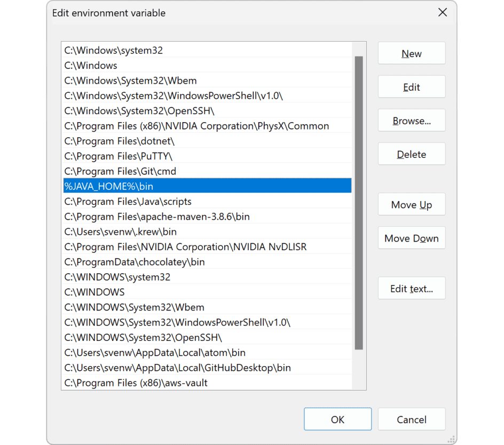Image resolution: width=504 pixels, height=445 pixels.
Task: Open the Browse dialog
Action: click(x=411, y=120)
